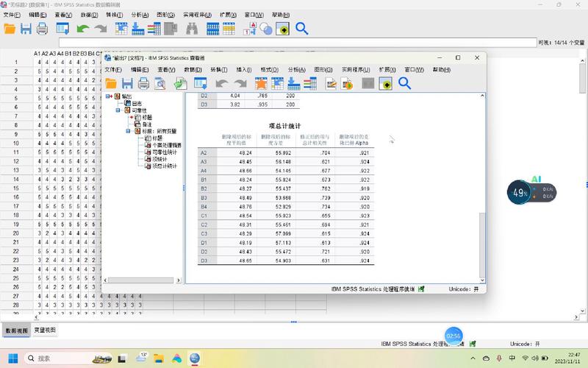Click the volume icon in system tray

535,358
